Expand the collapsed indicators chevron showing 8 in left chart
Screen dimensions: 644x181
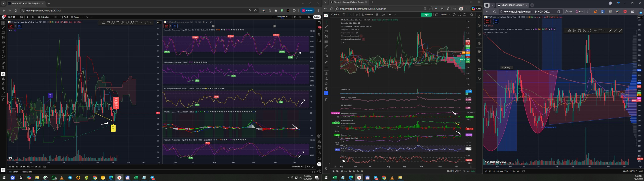(10, 30)
